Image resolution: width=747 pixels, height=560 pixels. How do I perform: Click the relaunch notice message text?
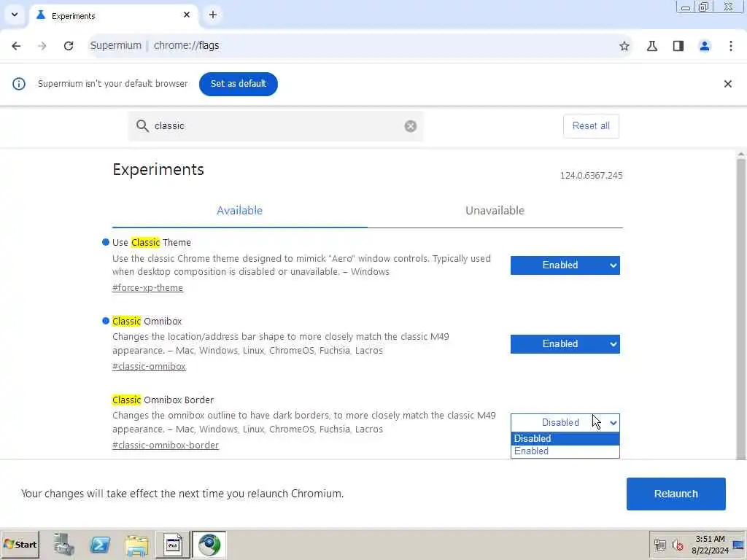tap(182, 494)
